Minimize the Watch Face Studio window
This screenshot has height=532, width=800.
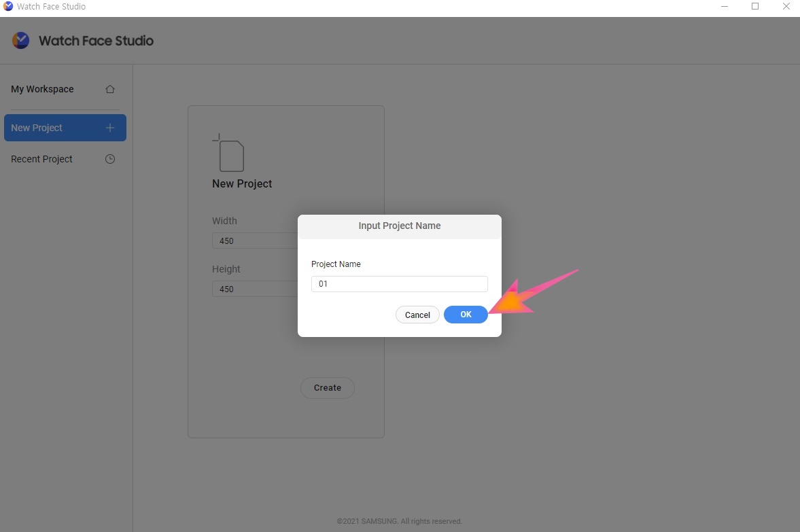(725, 6)
